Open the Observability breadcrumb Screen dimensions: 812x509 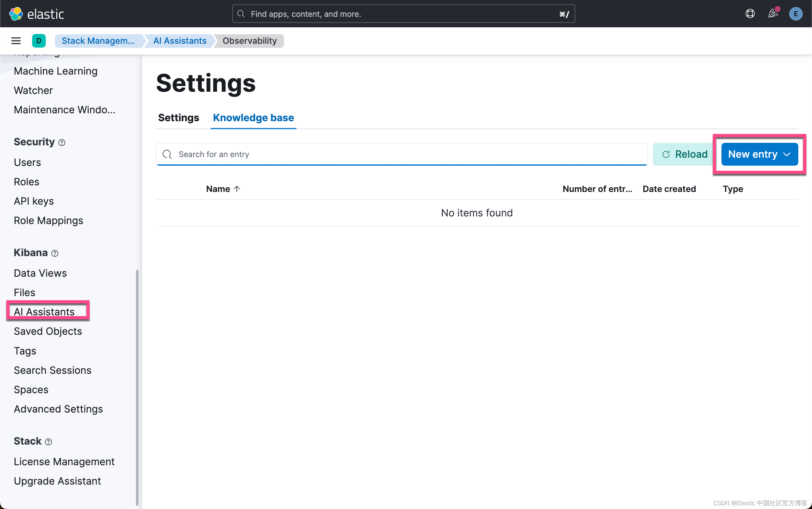[249, 41]
